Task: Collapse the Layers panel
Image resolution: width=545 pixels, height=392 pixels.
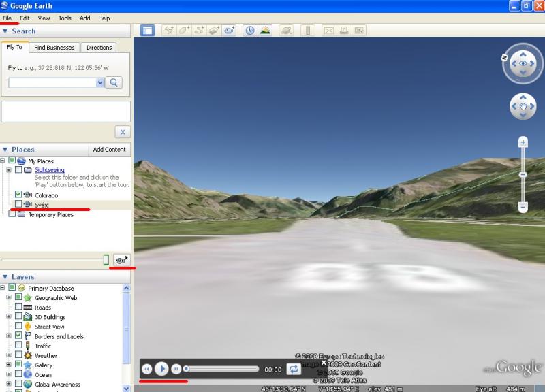Action: click(5, 277)
